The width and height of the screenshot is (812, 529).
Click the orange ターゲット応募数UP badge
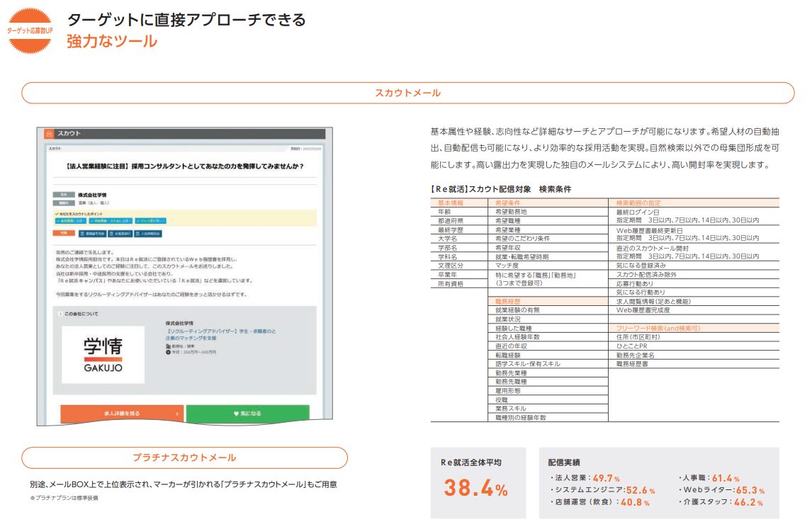(x=29, y=31)
